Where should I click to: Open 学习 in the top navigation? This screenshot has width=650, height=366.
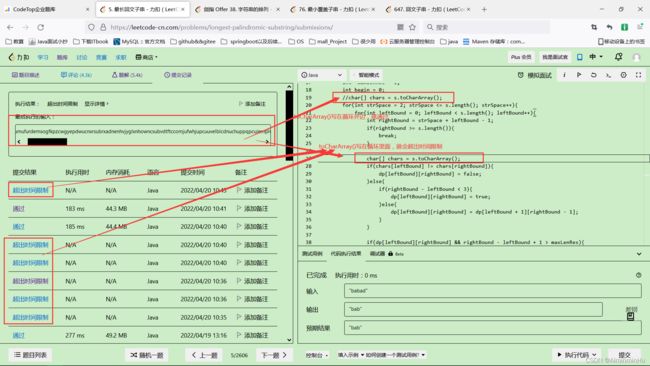[x=43, y=57]
